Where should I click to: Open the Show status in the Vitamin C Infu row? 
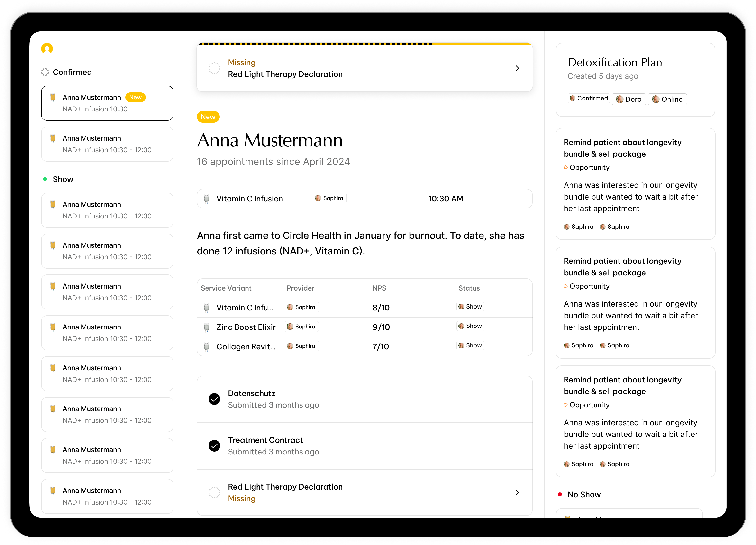pos(470,307)
